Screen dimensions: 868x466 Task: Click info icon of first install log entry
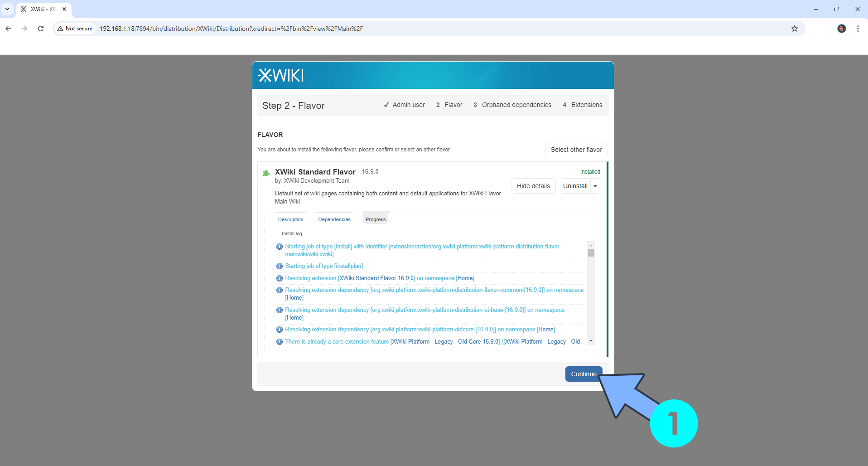click(x=280, y=247)
